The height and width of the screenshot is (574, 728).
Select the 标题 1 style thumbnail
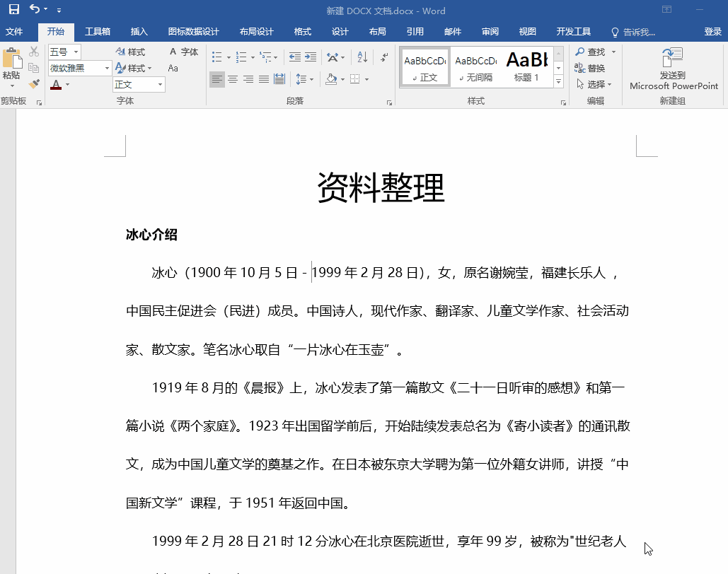527,67
